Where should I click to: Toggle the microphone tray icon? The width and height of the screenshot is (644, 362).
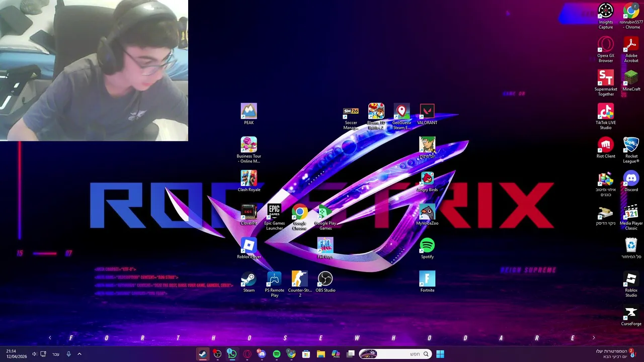69,354
